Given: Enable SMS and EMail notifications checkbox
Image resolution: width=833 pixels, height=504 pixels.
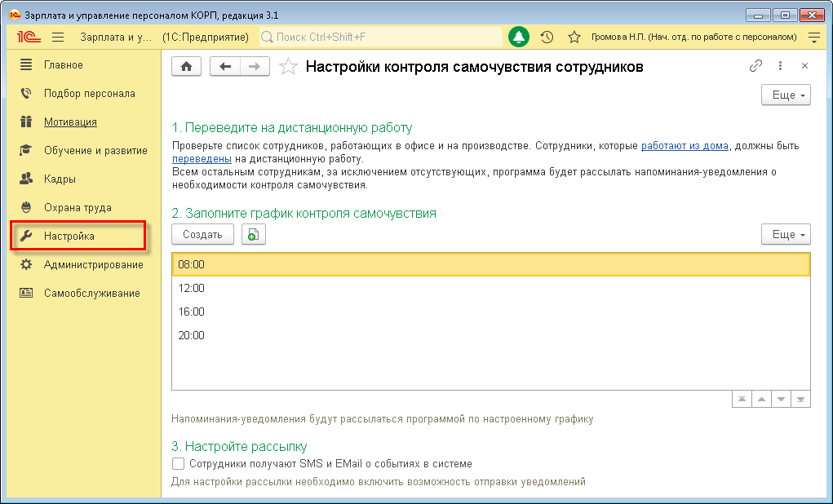Looking at the screenshot, I should point(179,464).
